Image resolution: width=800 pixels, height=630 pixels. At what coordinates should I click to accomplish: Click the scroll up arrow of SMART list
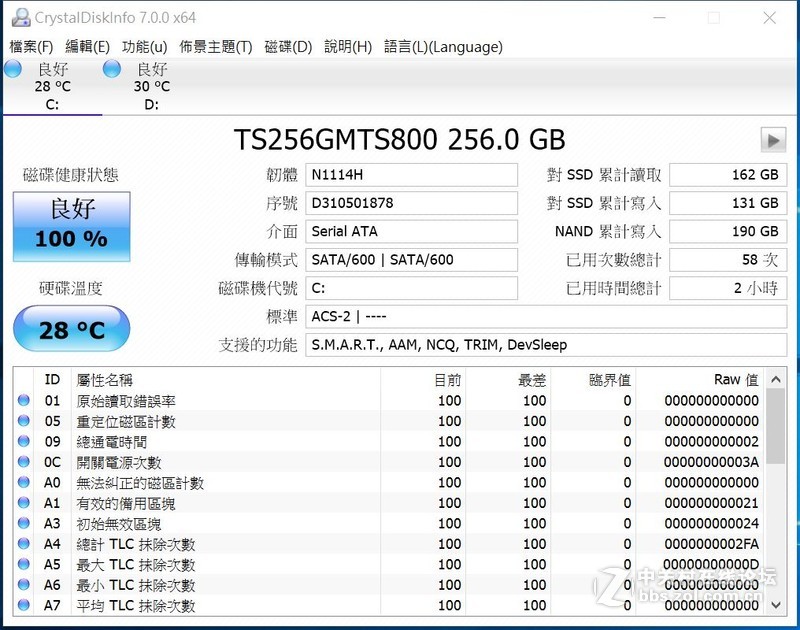coord(776,379)
